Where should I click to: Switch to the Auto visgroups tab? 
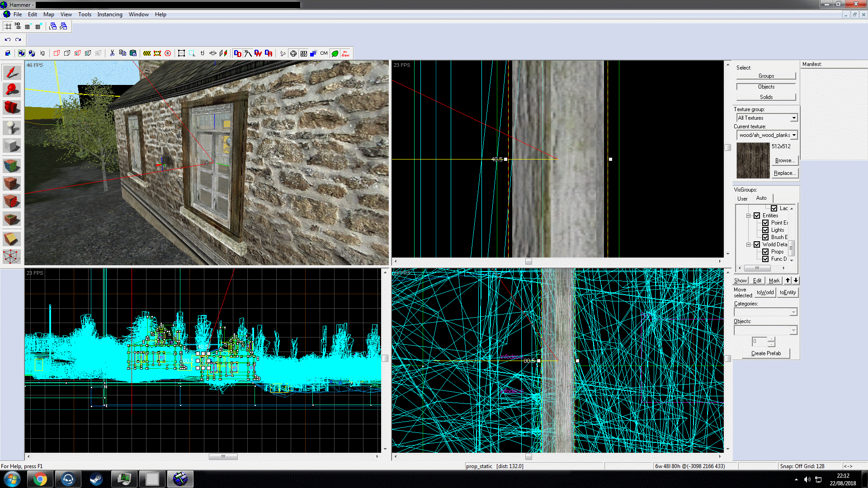point(761,198)
